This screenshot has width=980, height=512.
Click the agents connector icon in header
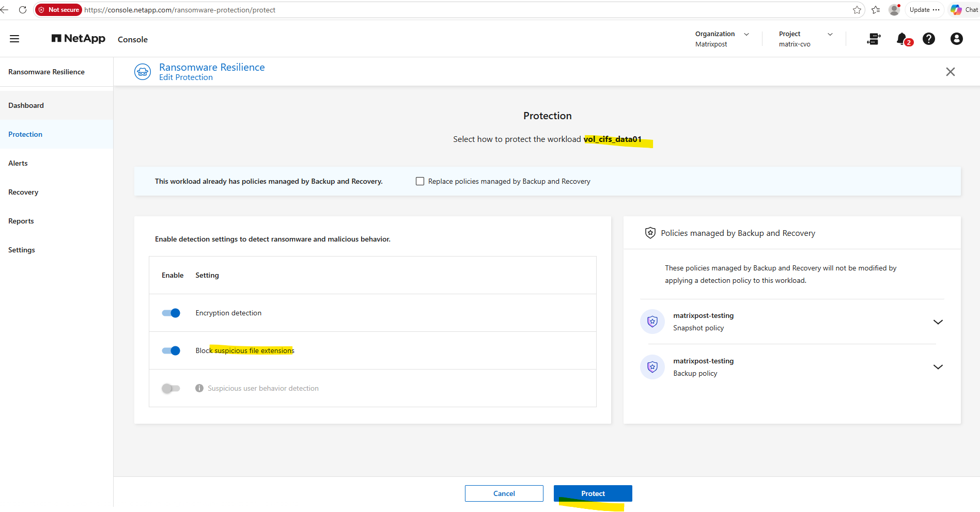(874, 39)
